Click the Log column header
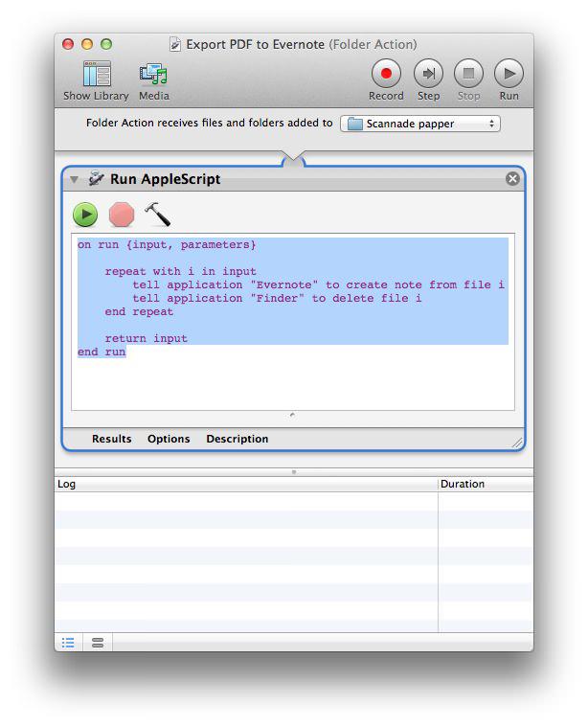This screenshot has height=727, width=588. point(246,484)
